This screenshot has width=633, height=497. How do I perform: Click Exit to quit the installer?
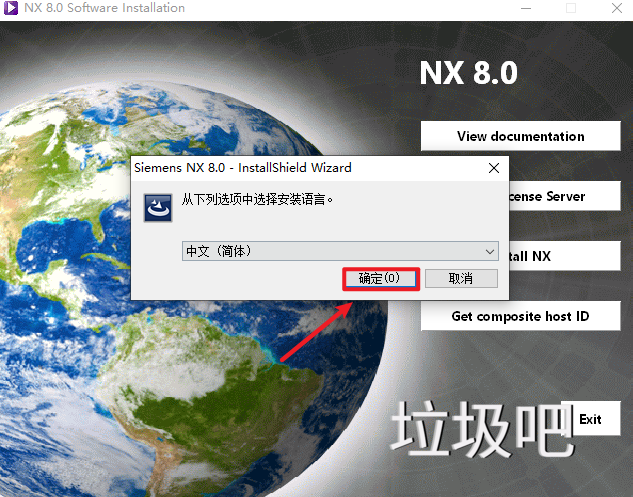tap(591, 419)
